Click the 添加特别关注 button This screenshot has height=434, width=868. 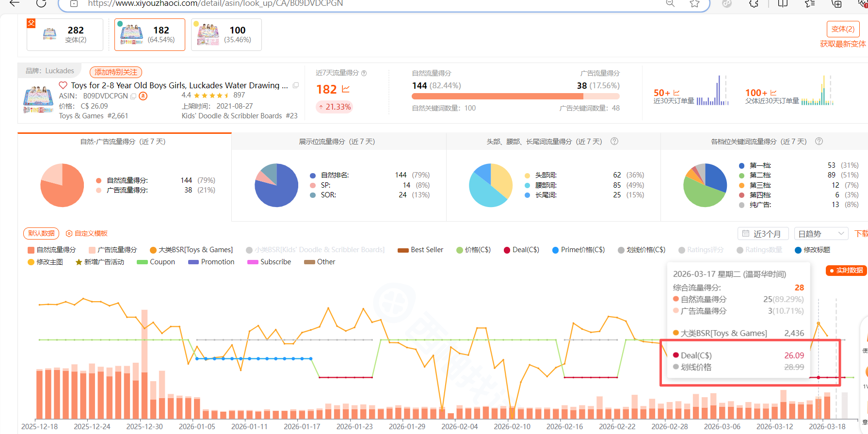click(x=116, y=72)
